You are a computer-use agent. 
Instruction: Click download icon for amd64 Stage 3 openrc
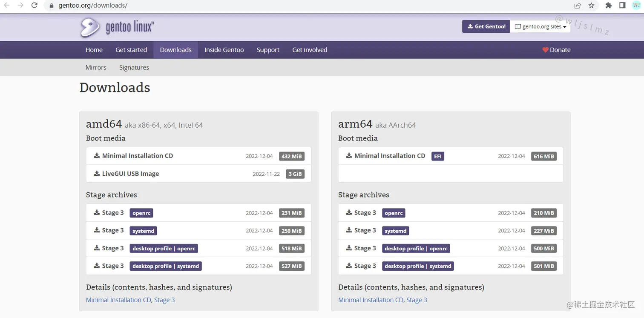97,212
